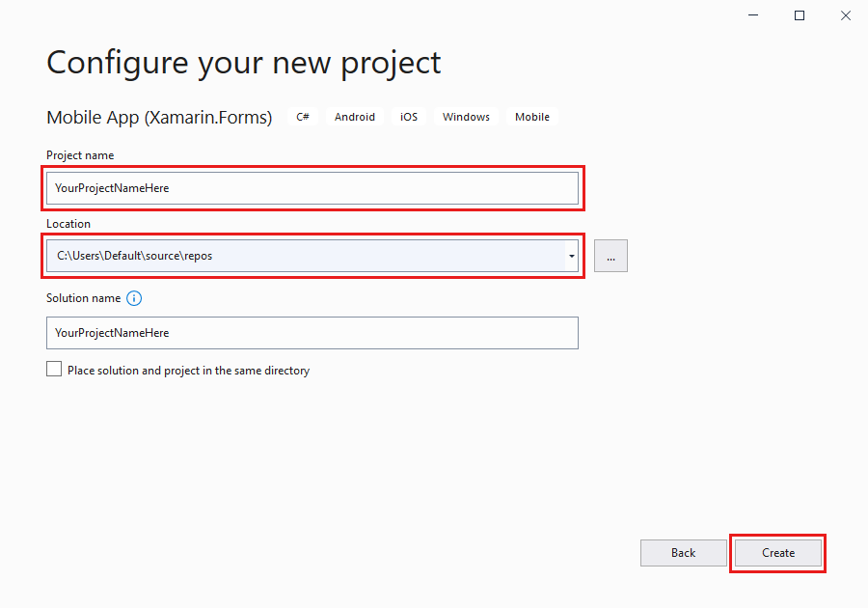868x608 pixels.
Task: Click the Configure your new project heading
Action: (244, 63)
